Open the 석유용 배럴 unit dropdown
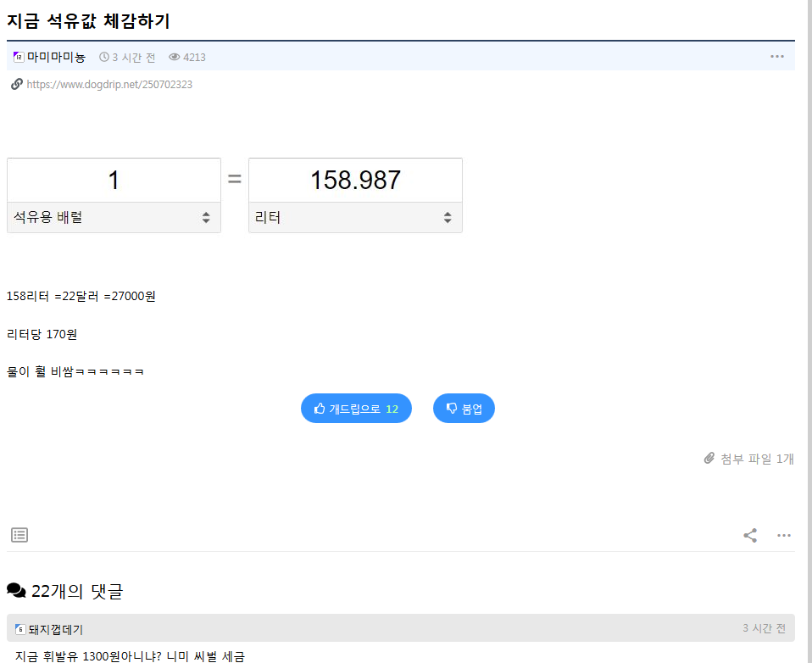 point(114,218)
